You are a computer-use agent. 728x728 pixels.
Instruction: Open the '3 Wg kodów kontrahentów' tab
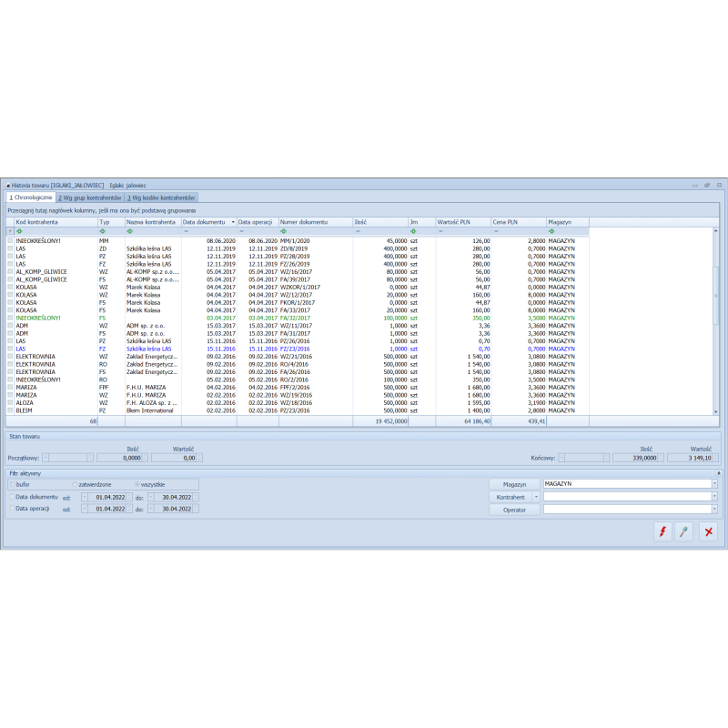tap(160, 197)
